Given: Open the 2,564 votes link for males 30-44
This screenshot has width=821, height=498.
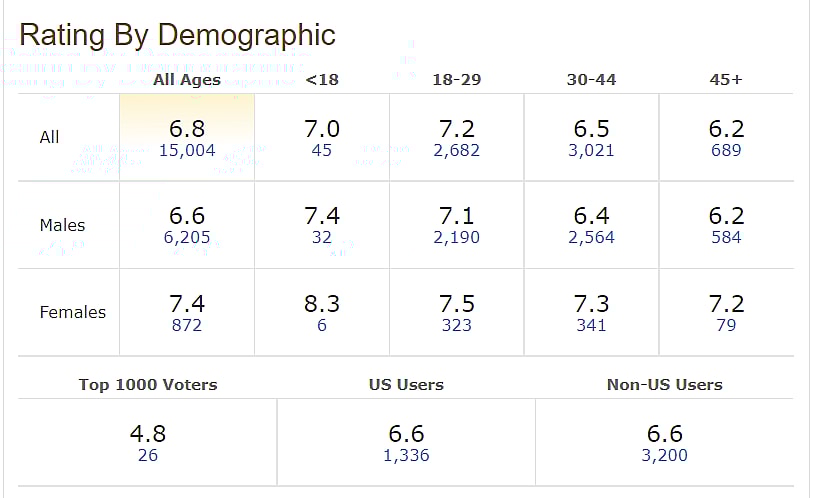Looking at the screenshot, I should [591, 238].
